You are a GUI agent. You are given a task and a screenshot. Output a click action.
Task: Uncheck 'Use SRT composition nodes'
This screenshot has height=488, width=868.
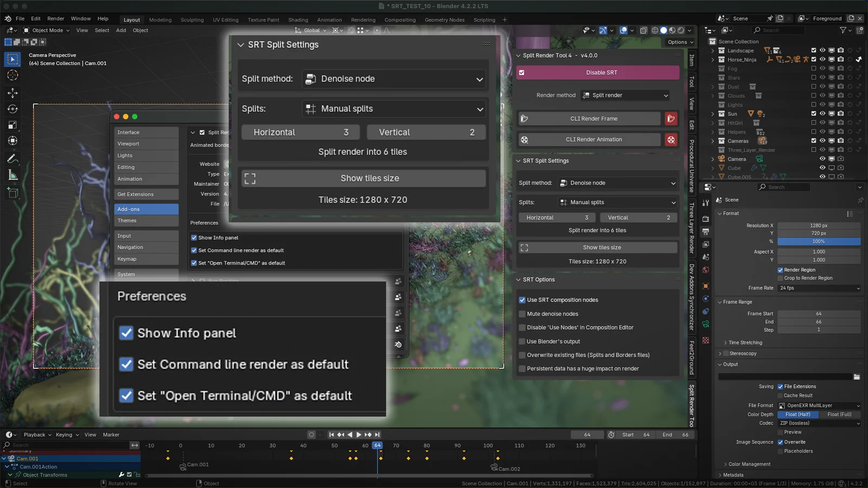[522, 300]
